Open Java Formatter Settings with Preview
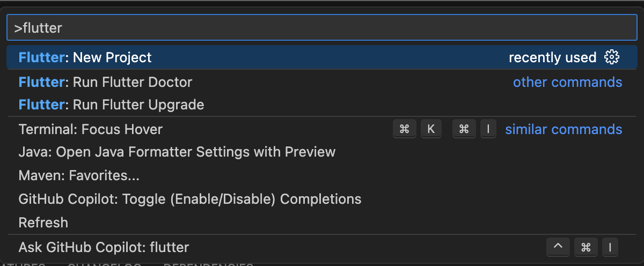644x266 pixels. tap(177, 152)
